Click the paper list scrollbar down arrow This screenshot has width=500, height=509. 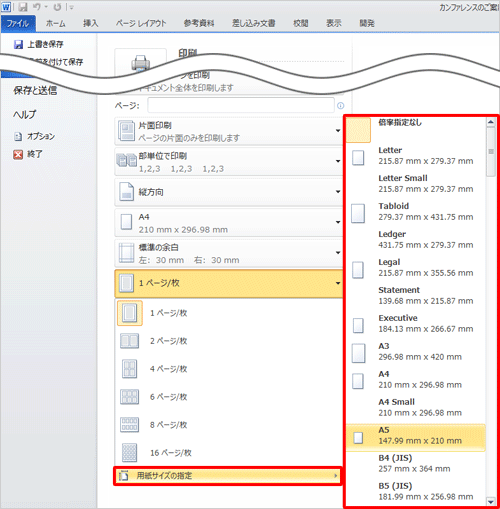tap(490, 501)
